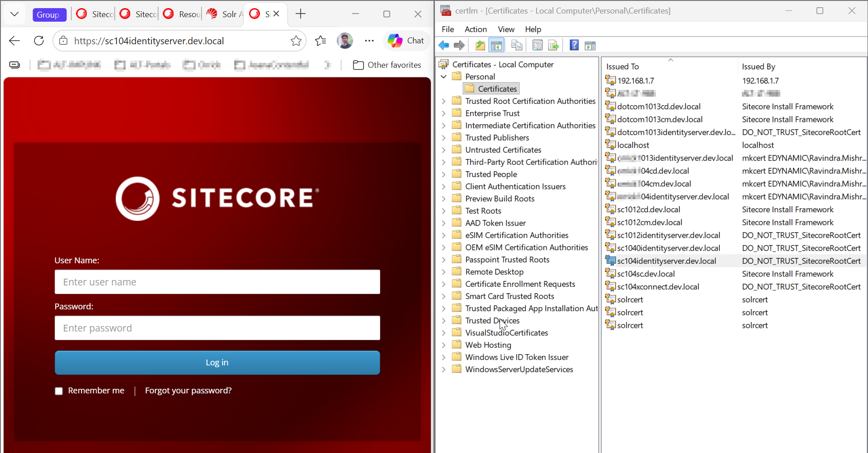Click the blue Log in button

[x=217, y=363]
